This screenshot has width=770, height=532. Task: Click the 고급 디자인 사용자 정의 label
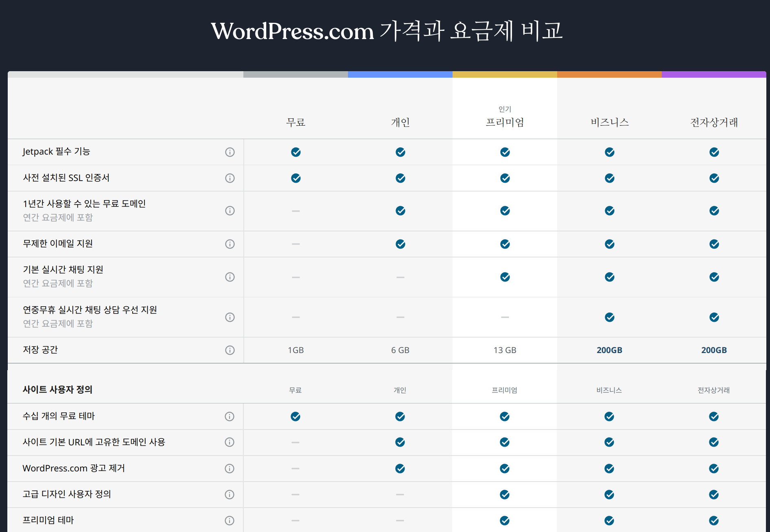click(x=67, y=494)
